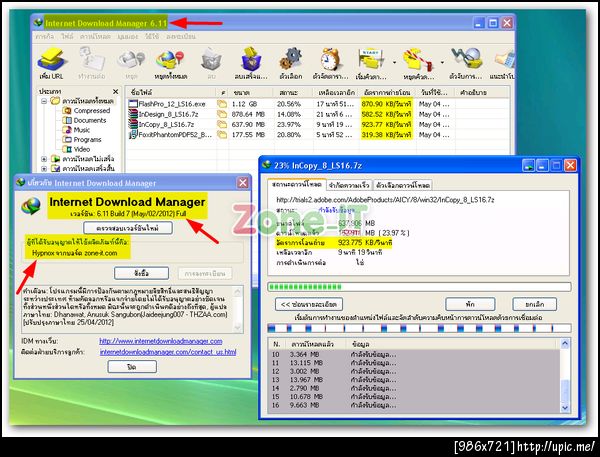The width and height of the screenshot is (600, 457).
Task: Select connection row 13 with 13.967 MB
Action: click(x=414, y=380)
